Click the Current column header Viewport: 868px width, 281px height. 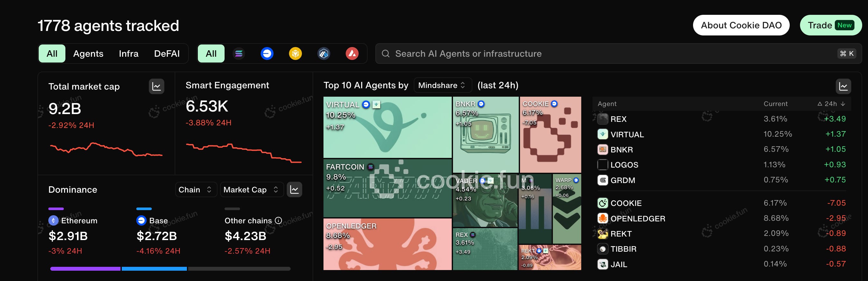pos(775,104)
